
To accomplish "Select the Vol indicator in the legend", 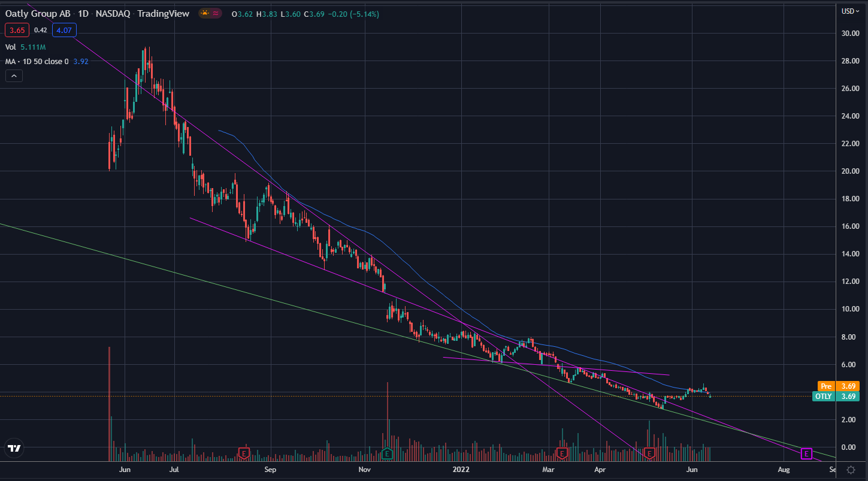I will coord(11,46).
